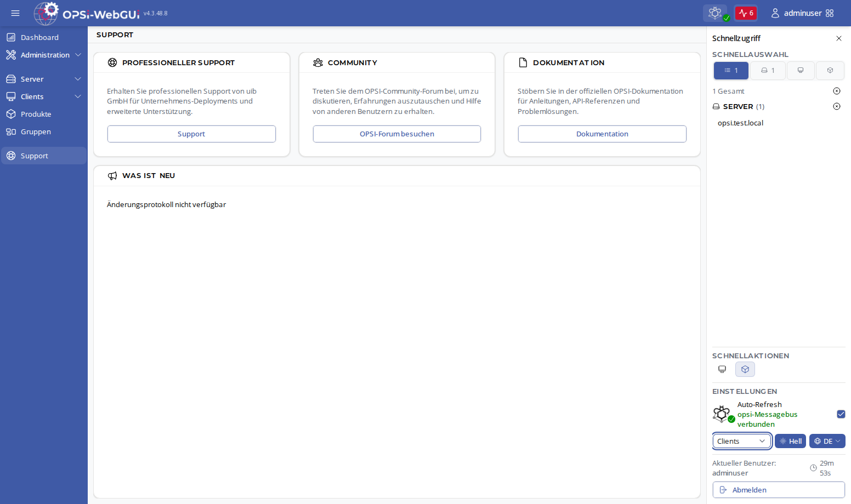
Task: Clear the Server selection with its X icon
Action: click(837, 106)
